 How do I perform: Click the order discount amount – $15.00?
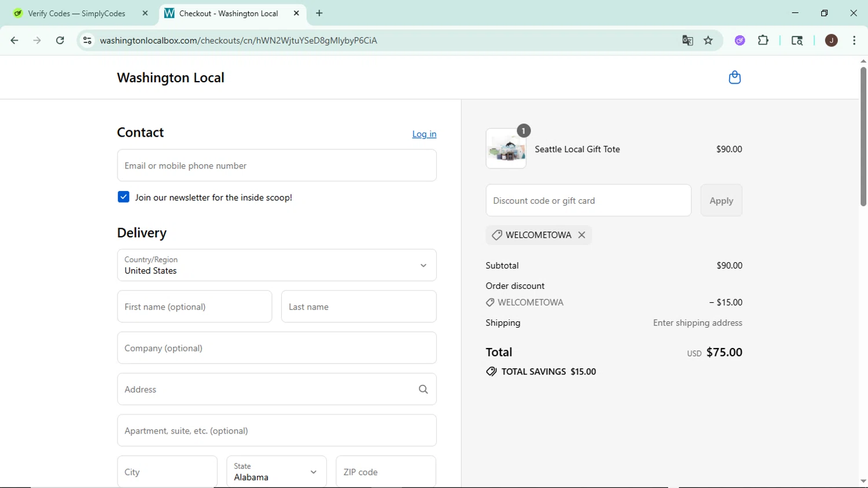726,303
